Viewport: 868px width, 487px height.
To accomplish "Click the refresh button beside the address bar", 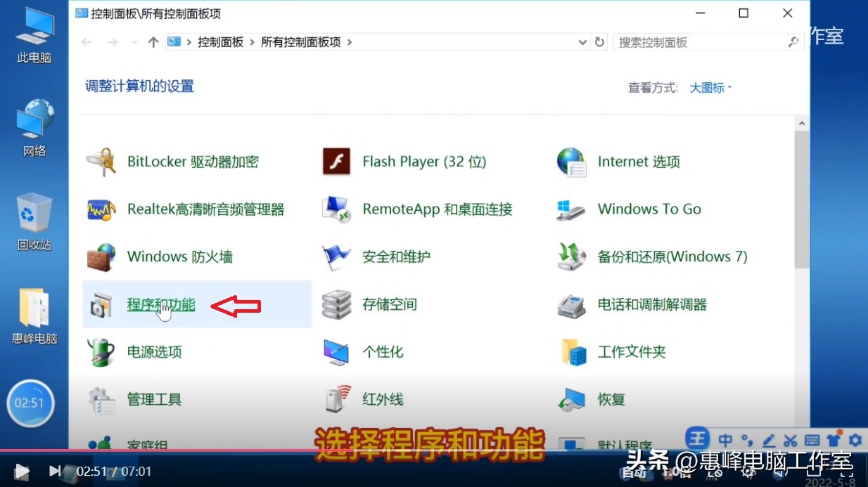I will point(599,41).
